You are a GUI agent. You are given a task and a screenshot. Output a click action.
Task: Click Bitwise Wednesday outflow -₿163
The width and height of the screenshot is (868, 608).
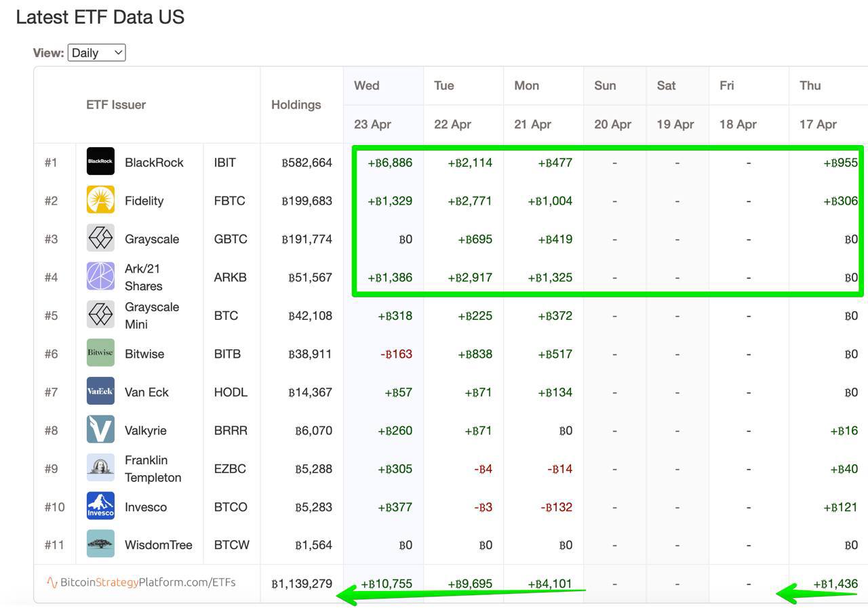(x=397, y=354)
